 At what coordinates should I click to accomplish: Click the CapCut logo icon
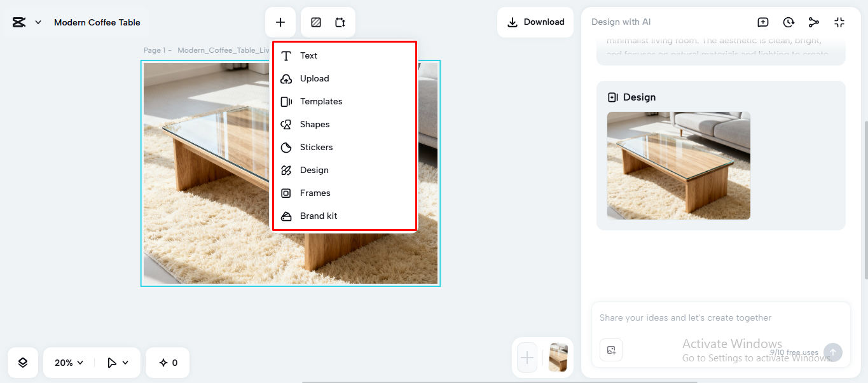coord(19,22)
